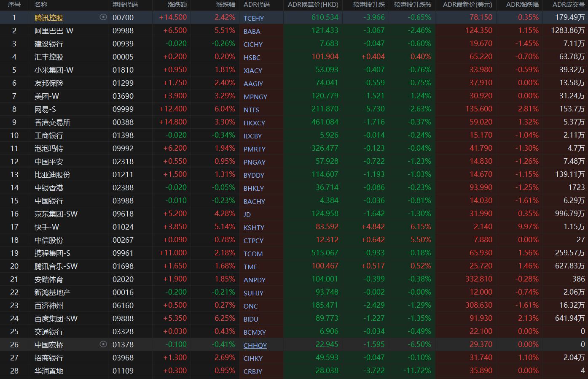Sort by 较港股升跌% header
Screen dimensions: 588x379
(412, 5)
